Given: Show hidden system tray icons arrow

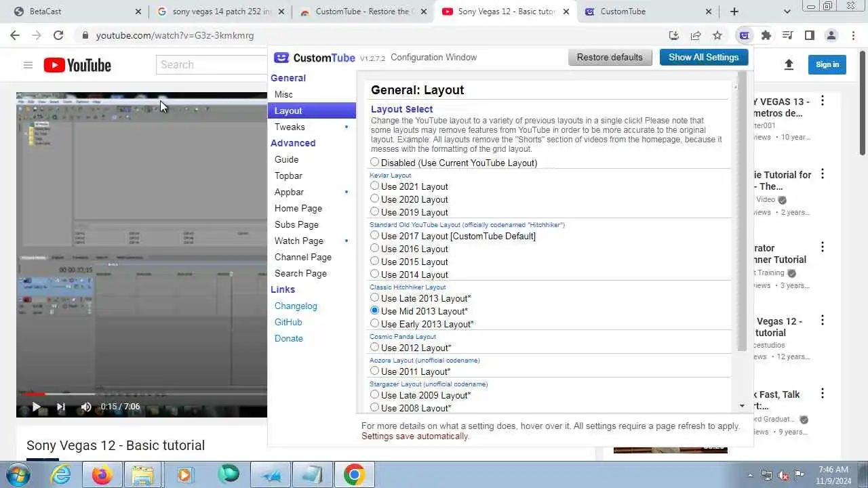Looking at the screenshot, I should pos(750,475).
